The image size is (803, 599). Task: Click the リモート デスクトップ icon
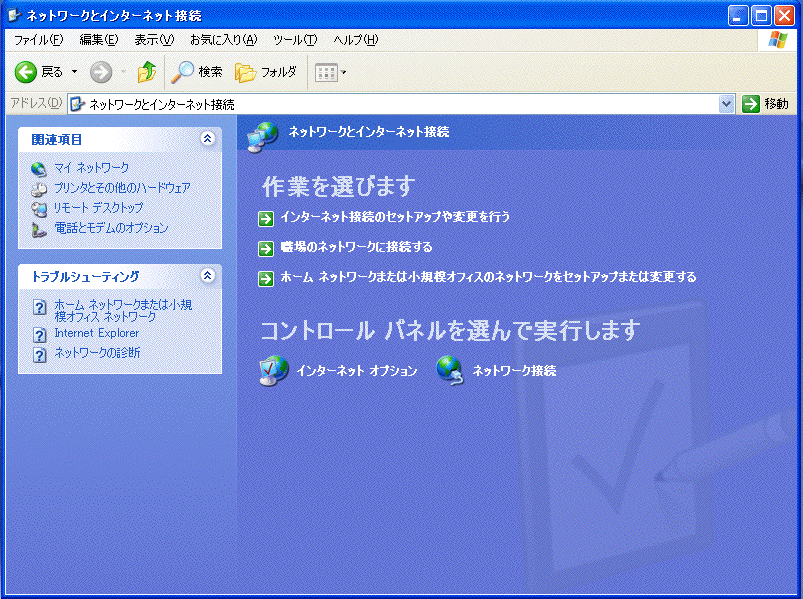39,208
